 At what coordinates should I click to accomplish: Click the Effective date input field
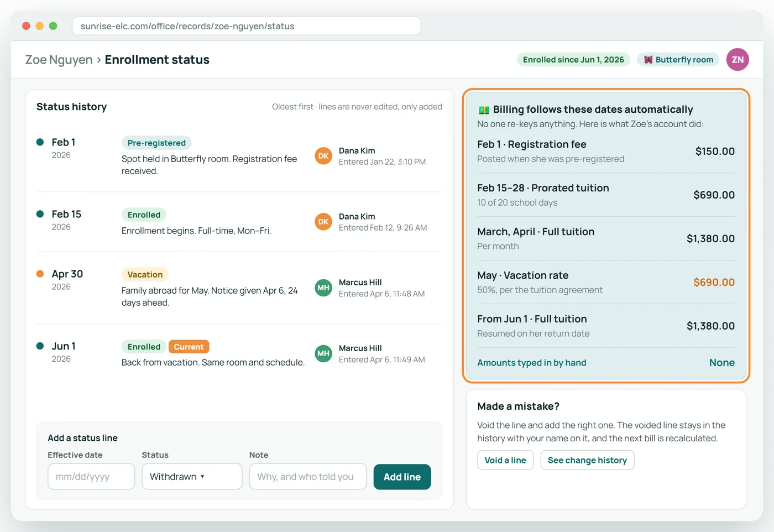(91, 477)
